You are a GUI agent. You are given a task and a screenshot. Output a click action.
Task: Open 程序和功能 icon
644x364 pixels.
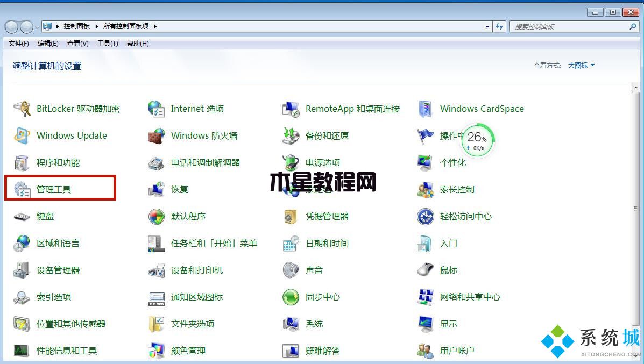pos(22,162)
